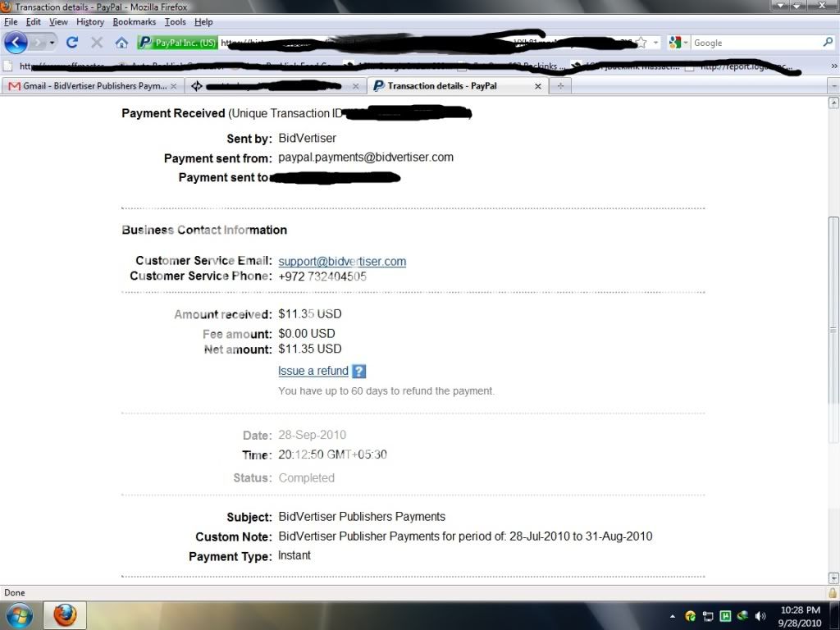Click the Business Contact Information heading
Viewport: 840px width, 630px height.
204,230
